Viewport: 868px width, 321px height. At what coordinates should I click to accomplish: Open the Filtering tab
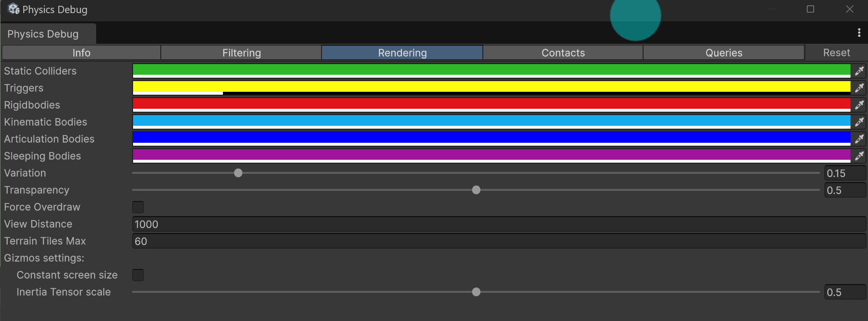[241, 52]
